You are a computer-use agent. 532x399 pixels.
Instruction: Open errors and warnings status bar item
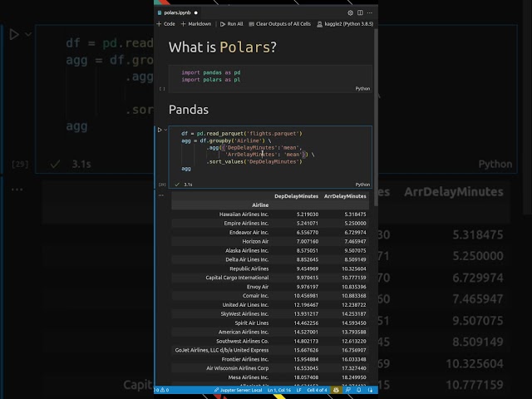(163, 390)
